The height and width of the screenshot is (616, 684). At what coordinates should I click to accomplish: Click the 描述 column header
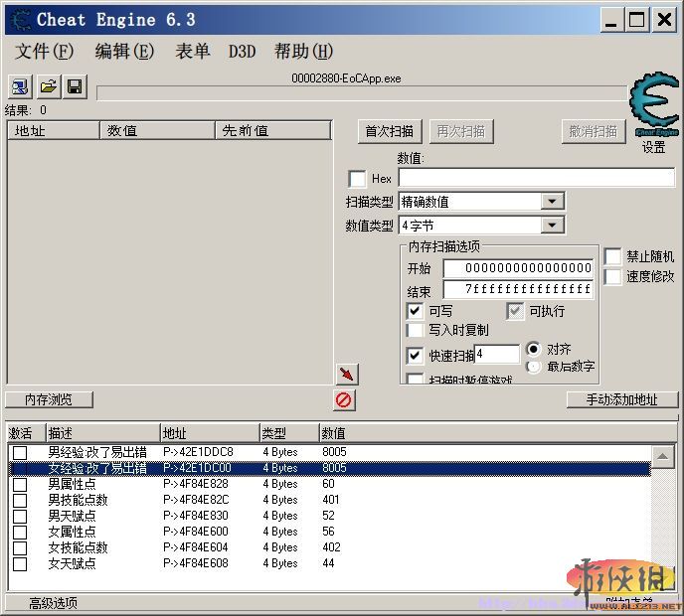click(x=103, y=433)
